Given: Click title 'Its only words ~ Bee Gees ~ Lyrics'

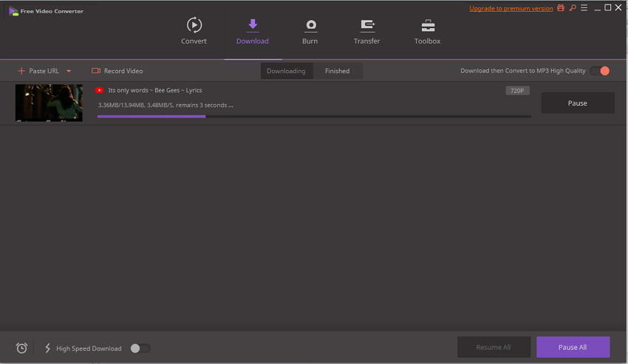Looking at the screenshot, I should coord(155,91).
